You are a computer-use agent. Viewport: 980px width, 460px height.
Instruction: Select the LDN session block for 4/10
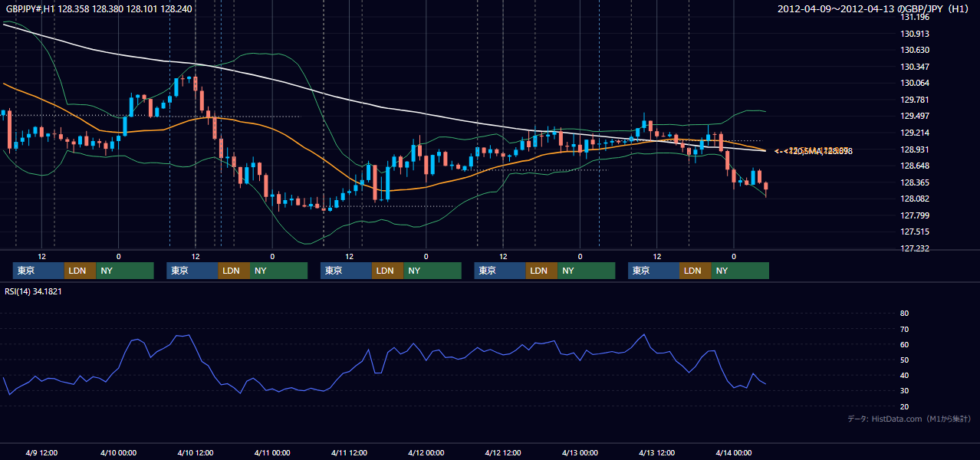pos(234,271)
